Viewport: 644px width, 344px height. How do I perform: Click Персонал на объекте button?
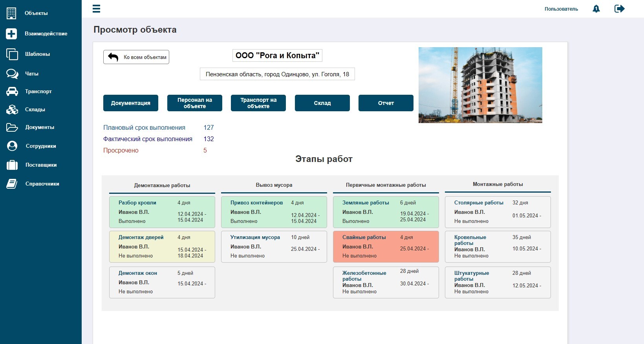click(x=195, y=103)
